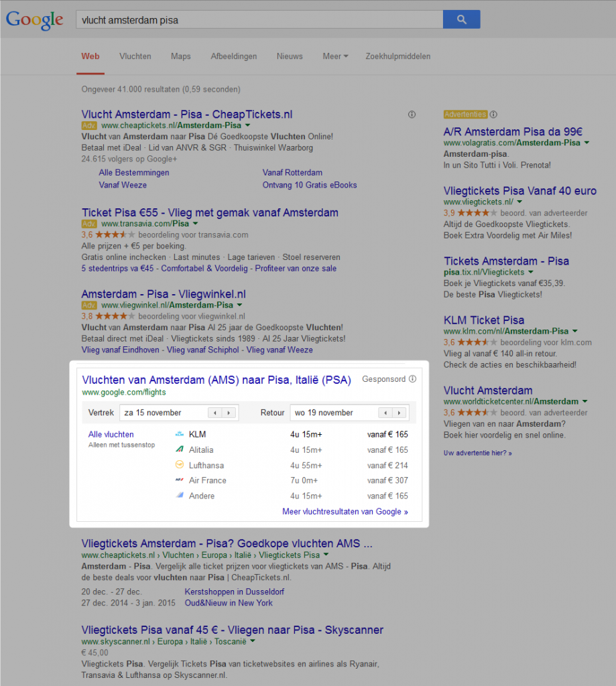Click info icon next to Gesponsord
Image resolution: width=616 pixels, height=686 pixels.
(412, 379)
